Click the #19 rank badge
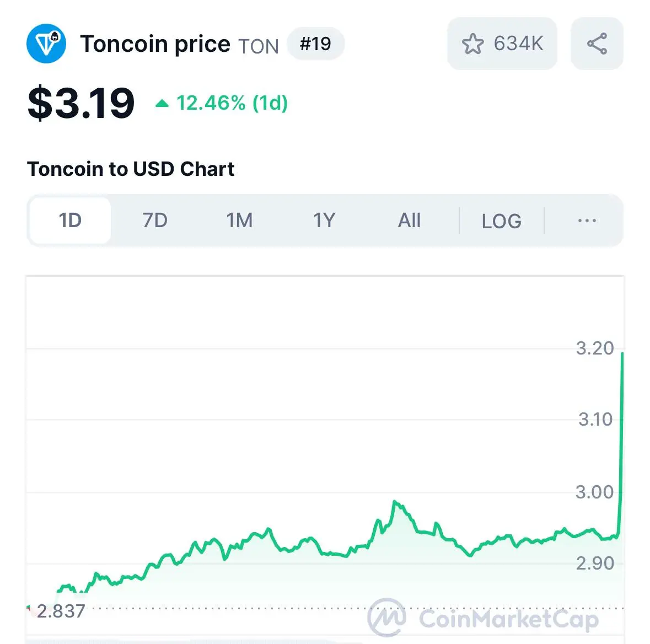 pyautogui.click(x=315, y=44)
